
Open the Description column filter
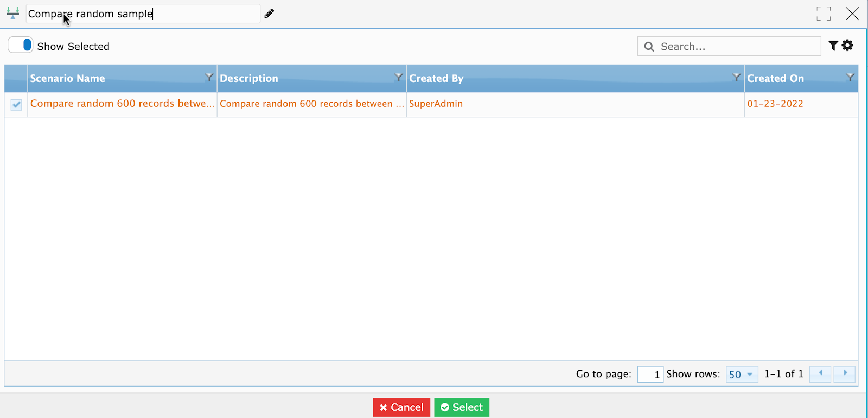pyautogui.click(x=398, y=77)
